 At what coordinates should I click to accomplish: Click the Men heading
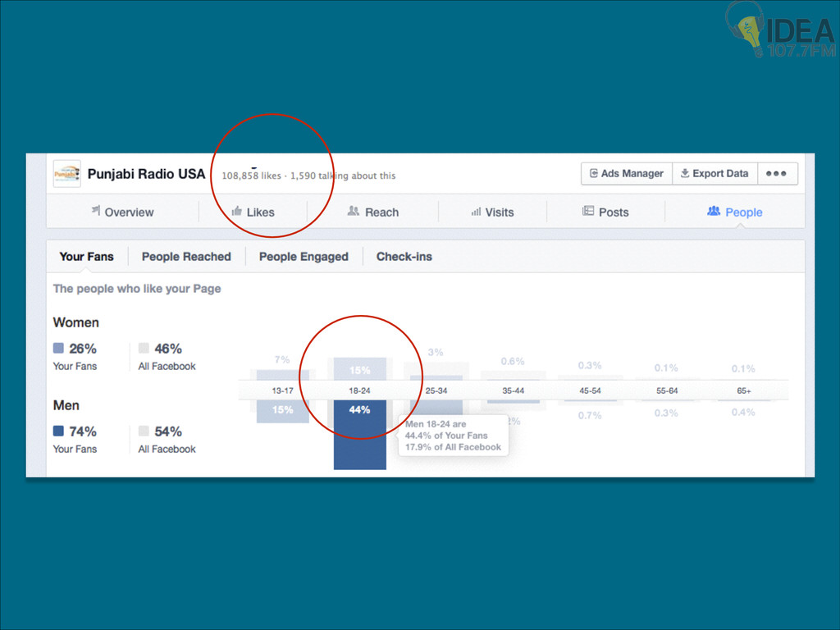66,405
